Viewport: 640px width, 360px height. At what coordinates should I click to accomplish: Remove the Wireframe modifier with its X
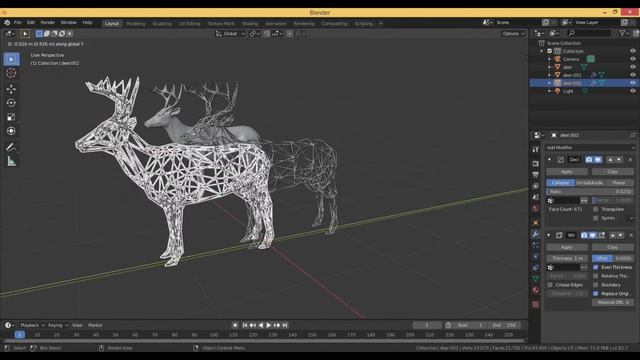pos(631,236)
